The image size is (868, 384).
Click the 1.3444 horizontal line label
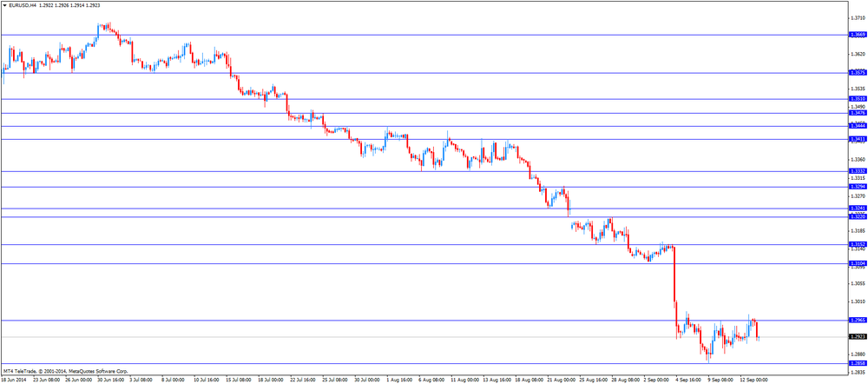857,126
